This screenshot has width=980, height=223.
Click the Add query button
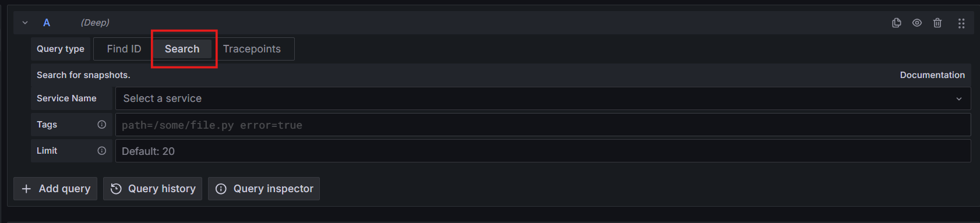pos(55,189)
